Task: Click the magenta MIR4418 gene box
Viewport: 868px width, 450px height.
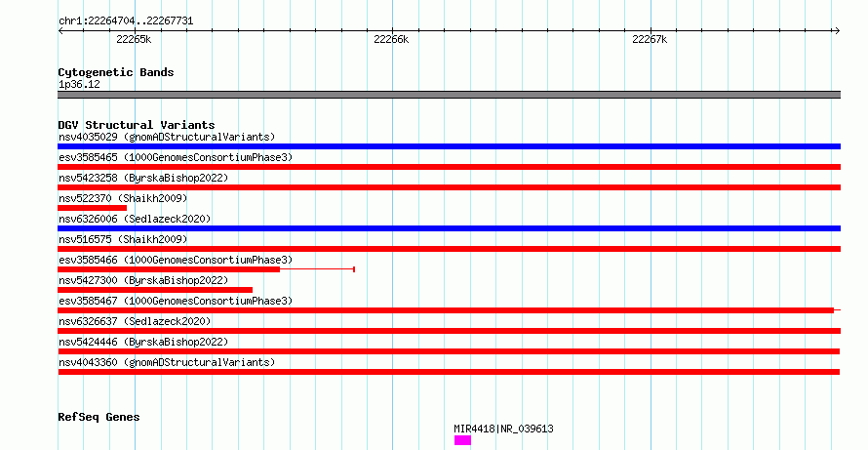Action: pyautogui.click(x=463, y=440)
